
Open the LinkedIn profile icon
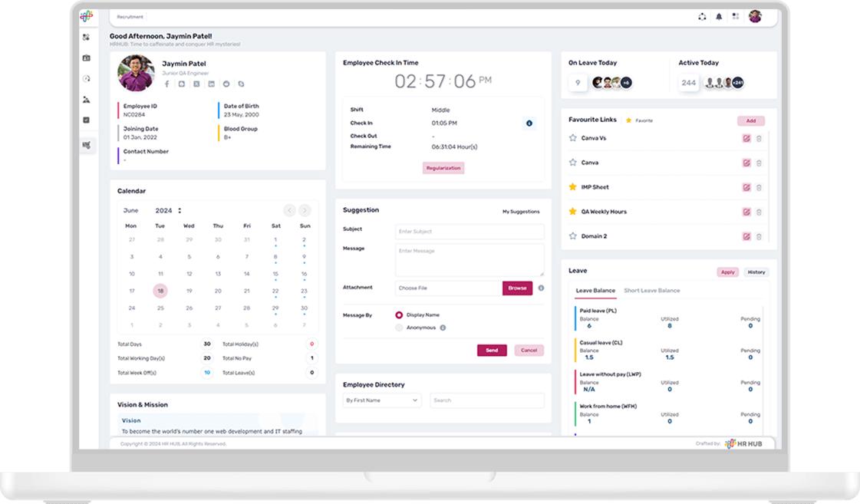point(211,84)
